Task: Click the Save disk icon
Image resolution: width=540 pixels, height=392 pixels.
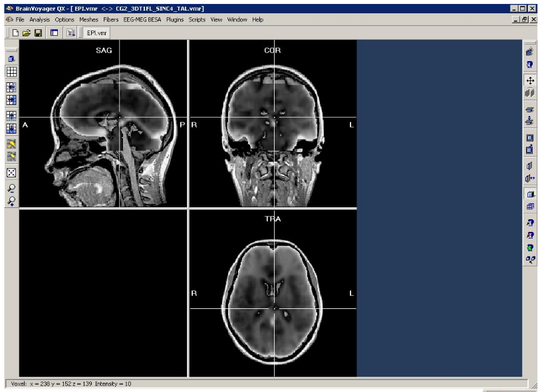Action: [38, 33]
